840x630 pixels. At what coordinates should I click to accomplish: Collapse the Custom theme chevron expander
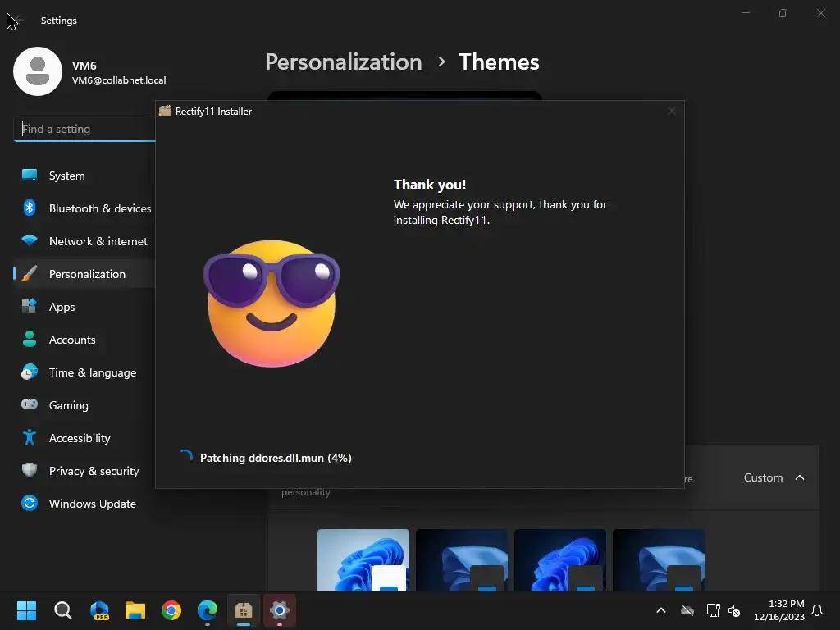click(800, 477)
